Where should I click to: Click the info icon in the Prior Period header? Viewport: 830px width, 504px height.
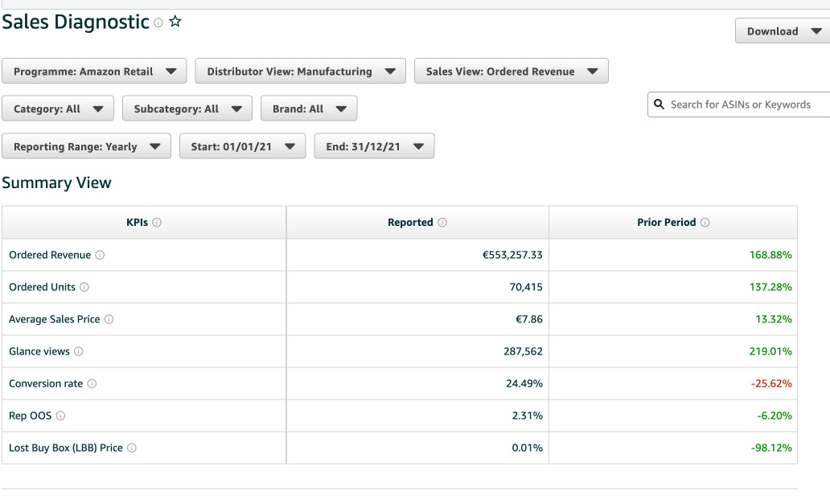click(x=705, y=222)
